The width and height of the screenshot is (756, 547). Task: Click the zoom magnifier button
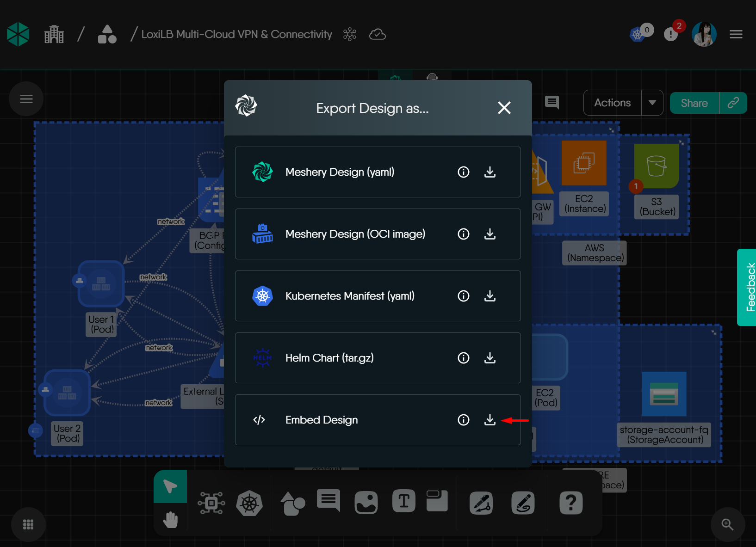click(728, 524)
